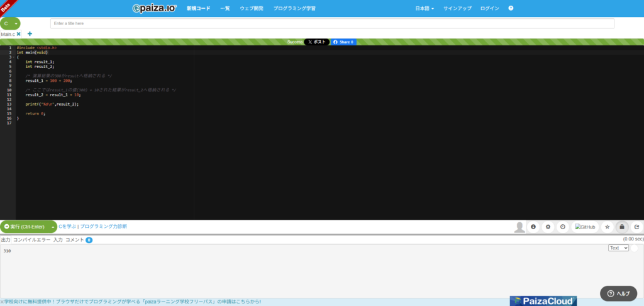The image size is (644, 306).
Task: Click the info icon in bottom toolbar
Action: pos(533,227)
